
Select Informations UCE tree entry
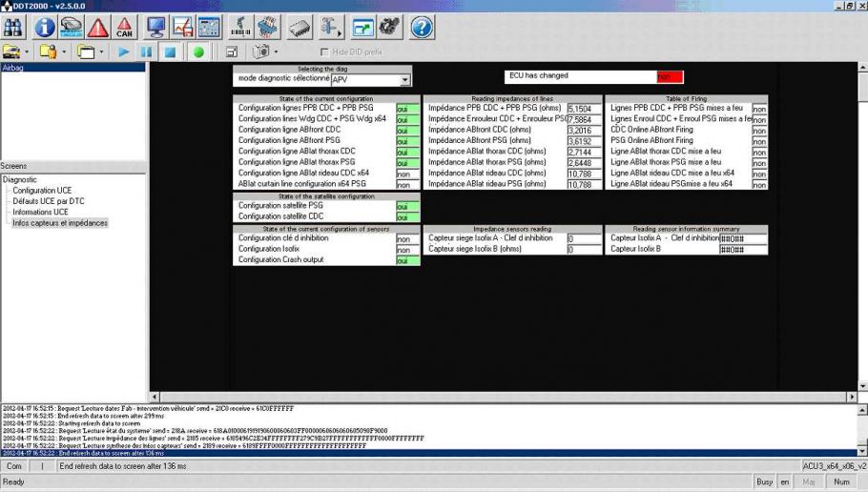[41, 212]
